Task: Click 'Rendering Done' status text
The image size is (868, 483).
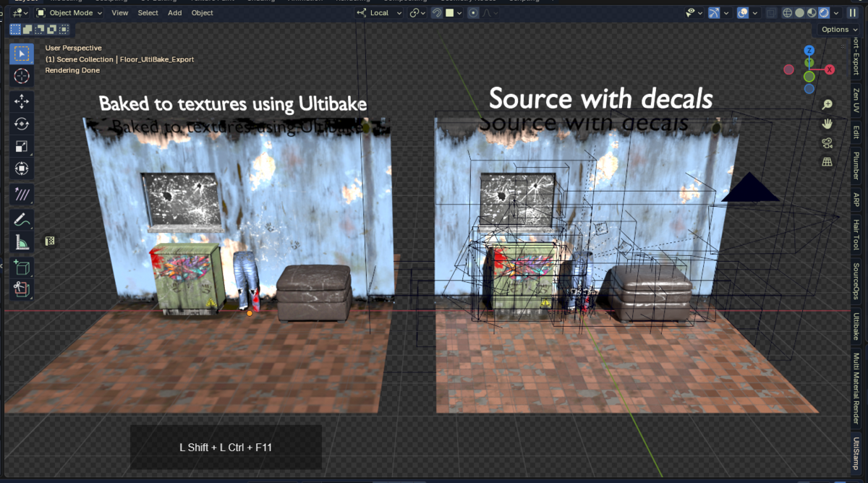Action: [x=72, y=70]
